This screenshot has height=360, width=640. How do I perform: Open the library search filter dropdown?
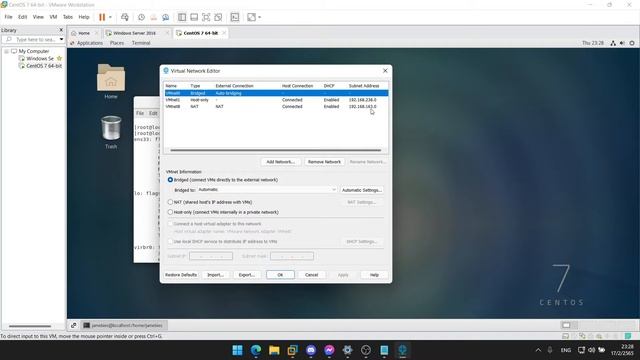[62, 40]
